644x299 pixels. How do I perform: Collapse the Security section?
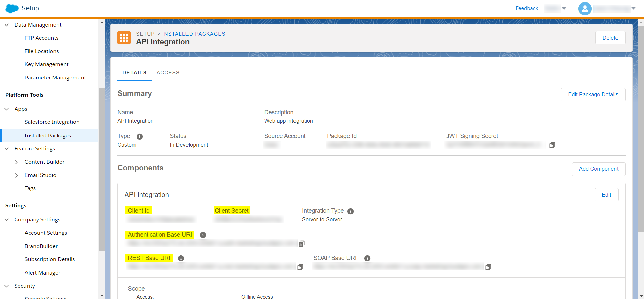tap(6, 286)
